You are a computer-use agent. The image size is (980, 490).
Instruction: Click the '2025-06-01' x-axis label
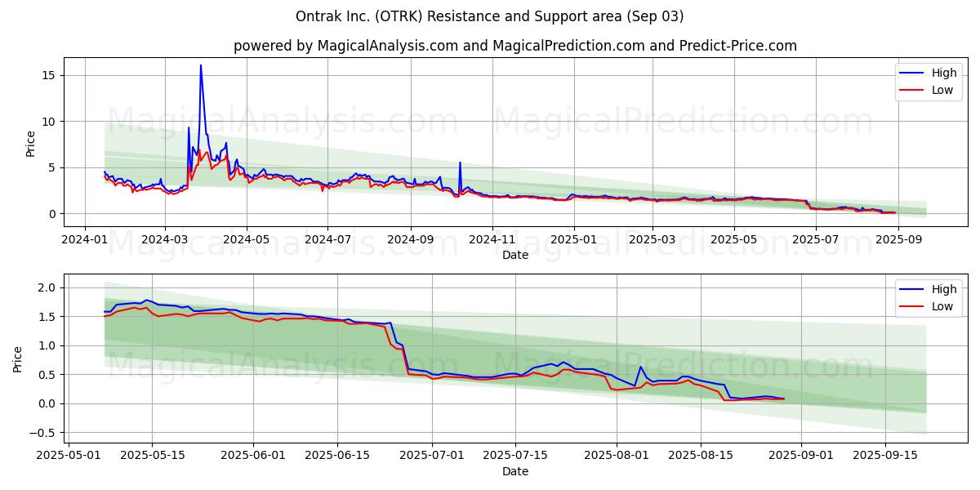(x=253, y=456)
